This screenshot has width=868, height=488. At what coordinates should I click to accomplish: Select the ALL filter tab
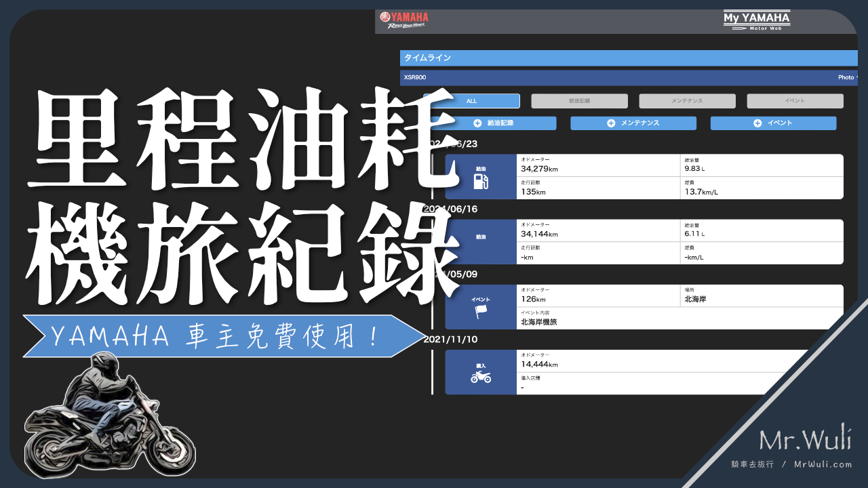pos(472,101)
